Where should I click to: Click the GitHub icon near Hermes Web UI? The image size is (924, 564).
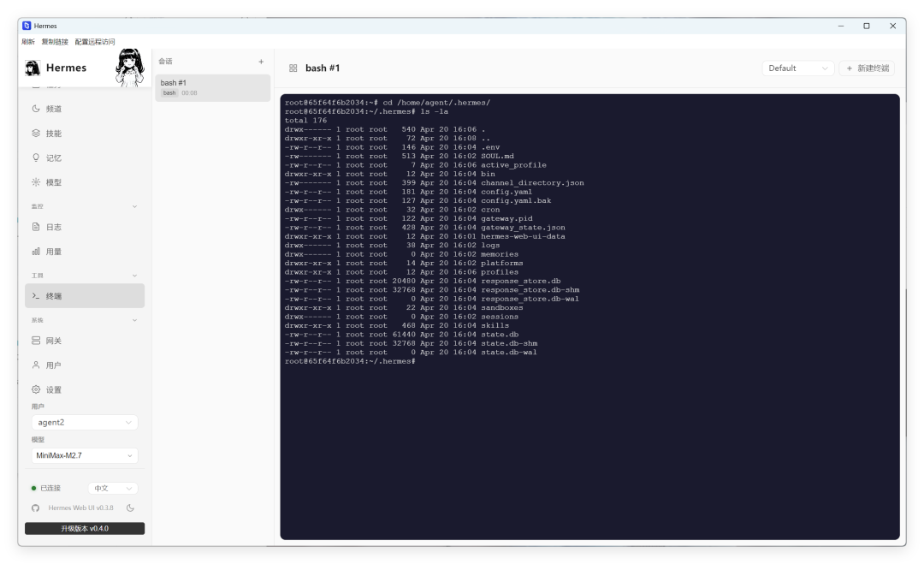click(x=35, y=508)
